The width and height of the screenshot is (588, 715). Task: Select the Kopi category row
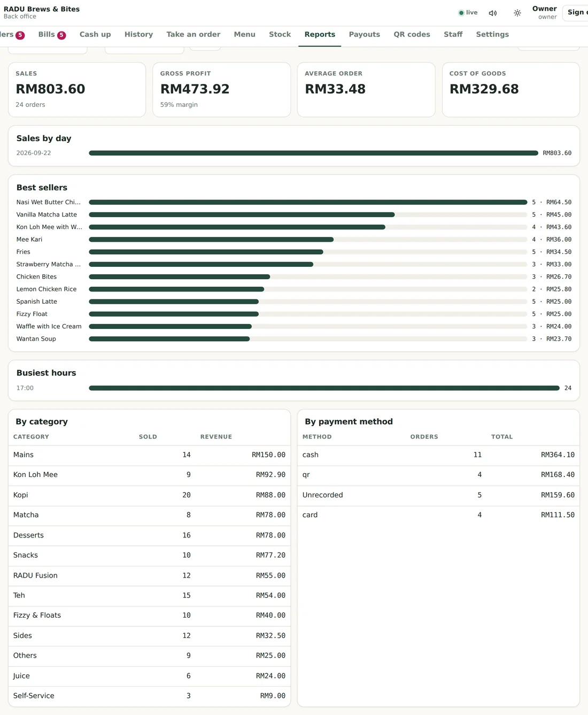[x=149, y=495]
